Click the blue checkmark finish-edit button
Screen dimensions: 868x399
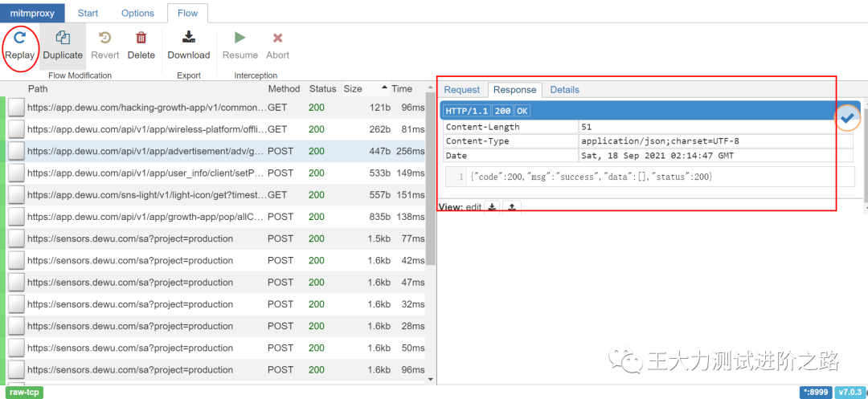click(x=847, y=116)
